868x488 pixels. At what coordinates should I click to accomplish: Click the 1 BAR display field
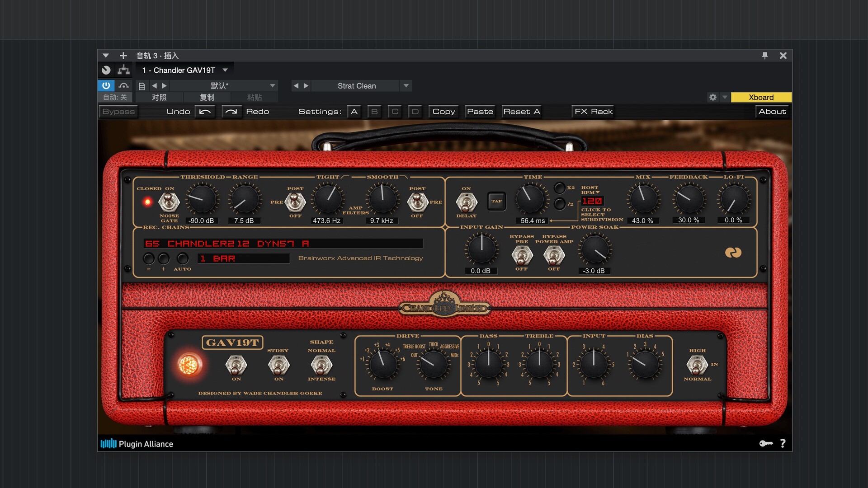pyautogui.click(x=244, y=258)
